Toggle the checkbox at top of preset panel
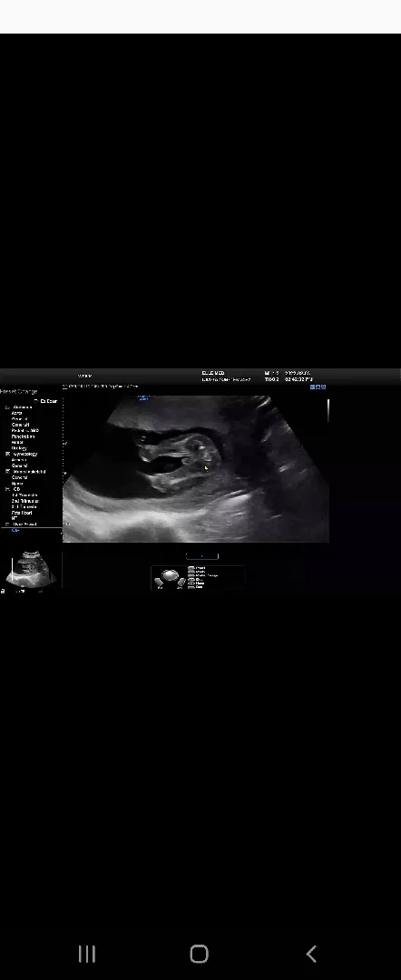Image resolution: width=401 pixels, height=980 pixels. tap(35, 401)
